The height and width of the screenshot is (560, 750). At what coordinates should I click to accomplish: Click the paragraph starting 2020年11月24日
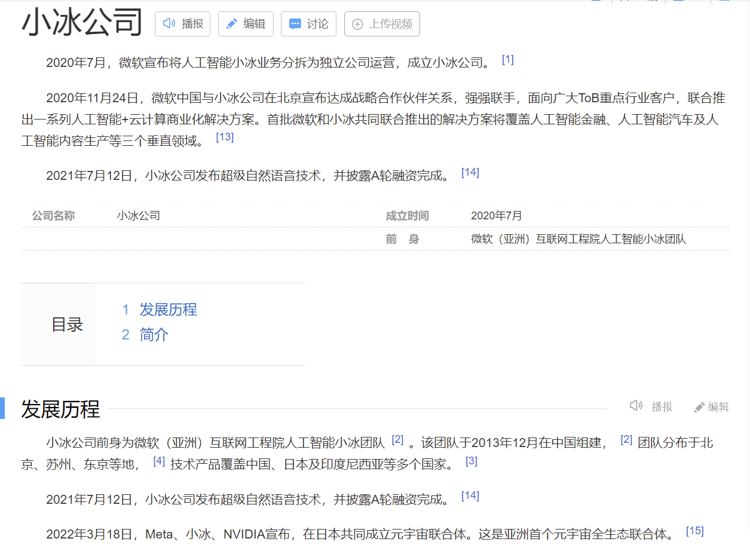tap(375, 119)
